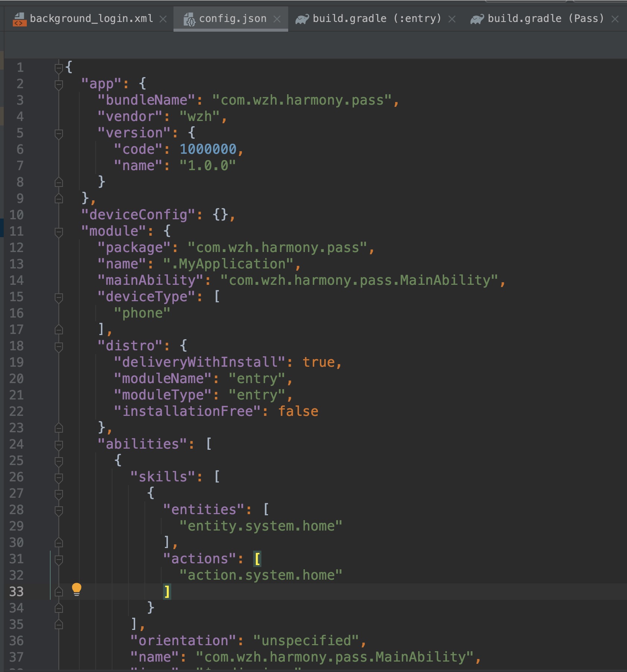The height and width of the screenshot is (672, 627).
Task: Collapse the object fold on line 25
Action: tap(58, 461)
